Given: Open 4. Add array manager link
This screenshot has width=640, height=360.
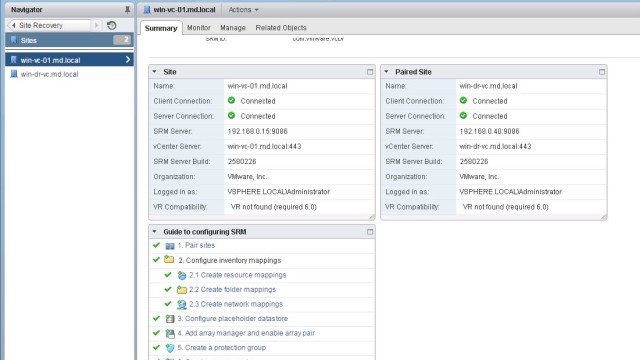Looking at the screenshot, I should [x=246, y=333].
